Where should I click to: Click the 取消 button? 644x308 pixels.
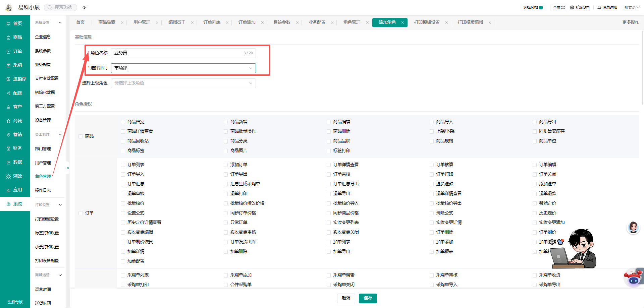pyautogui.click(x=346, y=298)
